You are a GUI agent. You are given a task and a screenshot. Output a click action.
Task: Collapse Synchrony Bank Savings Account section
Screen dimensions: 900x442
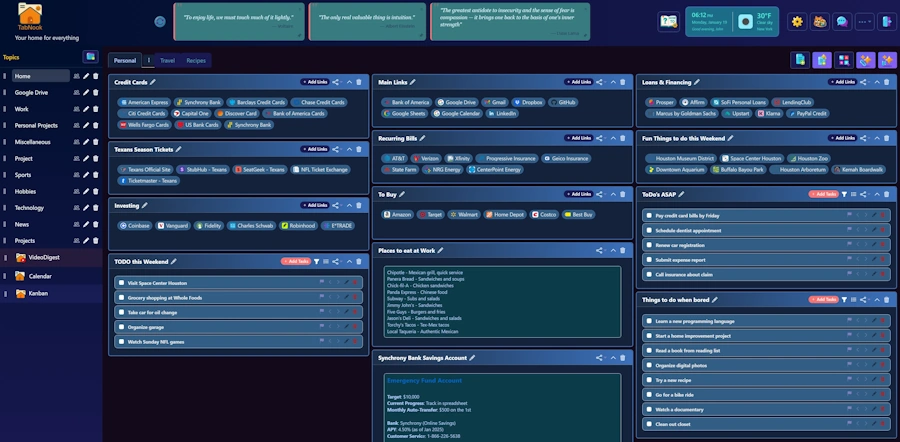pyautogui.click(x=613, y=358)
